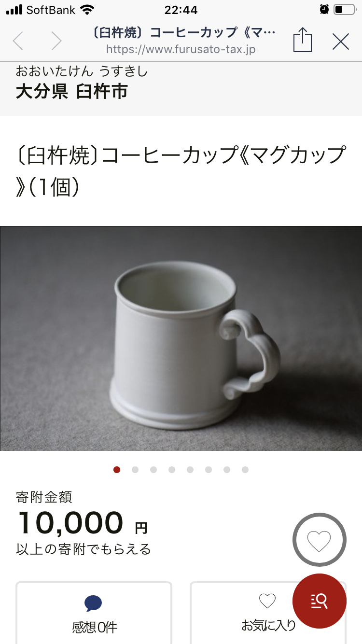The width and height of the screenshot is (362, 644).
Task: Tap the product title コーヒーカップ《マグカップ》
Action: point(181,170)
